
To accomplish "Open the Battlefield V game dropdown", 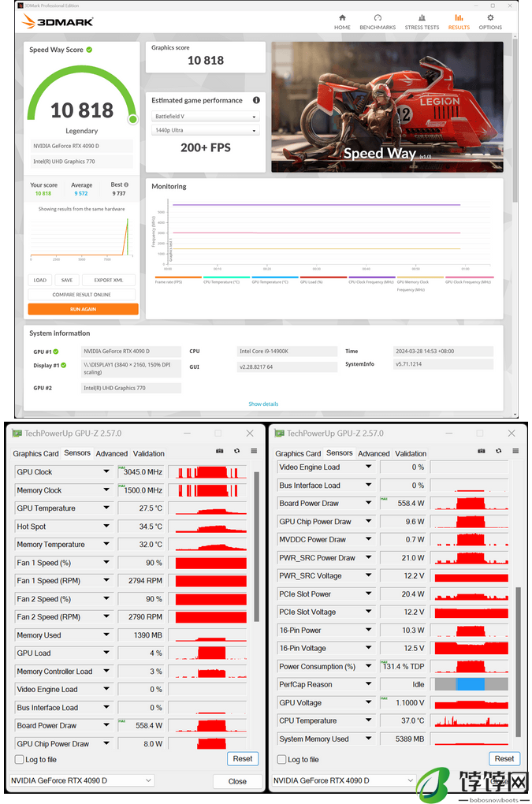I will tap(206, 117).
